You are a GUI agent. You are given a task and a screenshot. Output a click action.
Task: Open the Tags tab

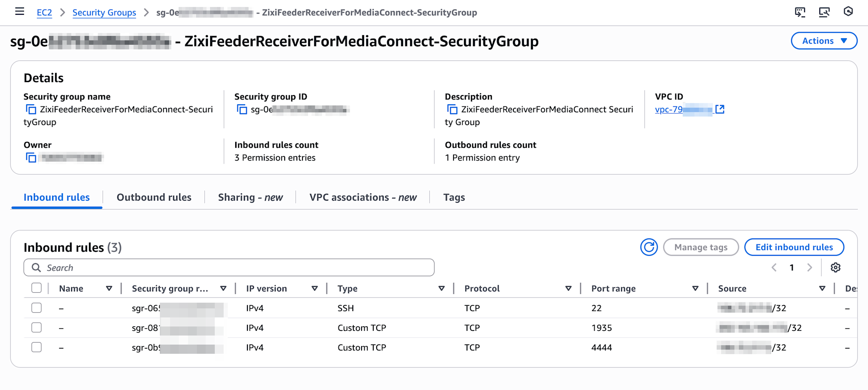(454, 197)
